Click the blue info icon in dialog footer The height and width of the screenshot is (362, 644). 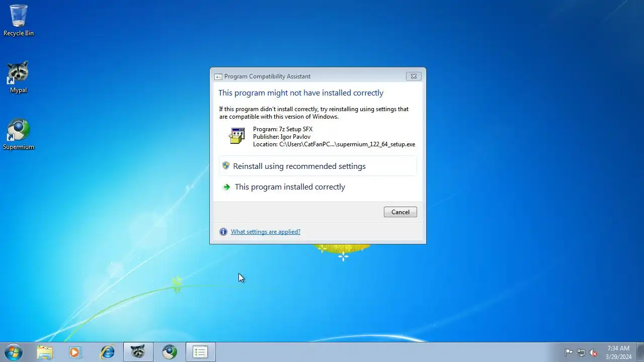click(x=223, y=232)
